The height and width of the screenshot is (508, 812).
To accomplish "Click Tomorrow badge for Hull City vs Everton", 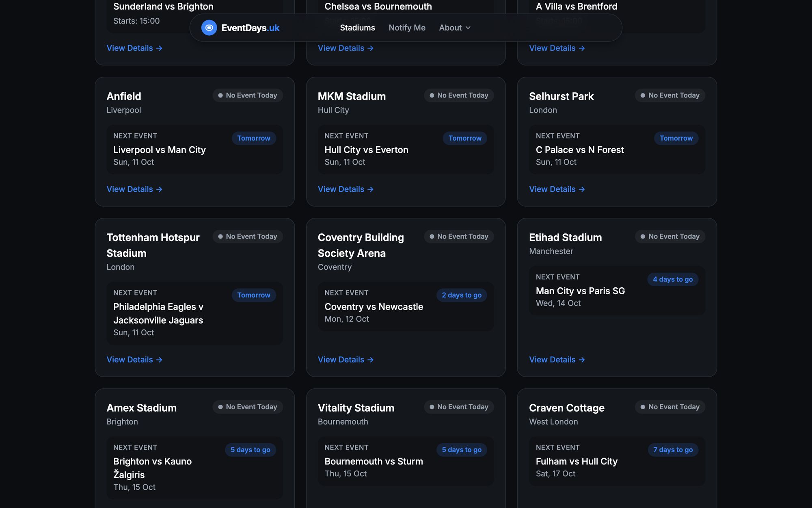I will (x=465, y=138).
